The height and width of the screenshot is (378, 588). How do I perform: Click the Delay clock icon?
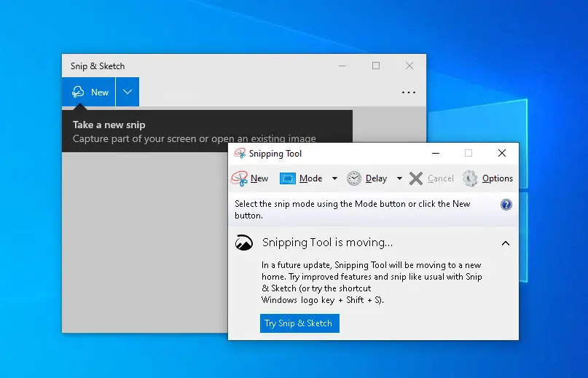coord(353,178)
